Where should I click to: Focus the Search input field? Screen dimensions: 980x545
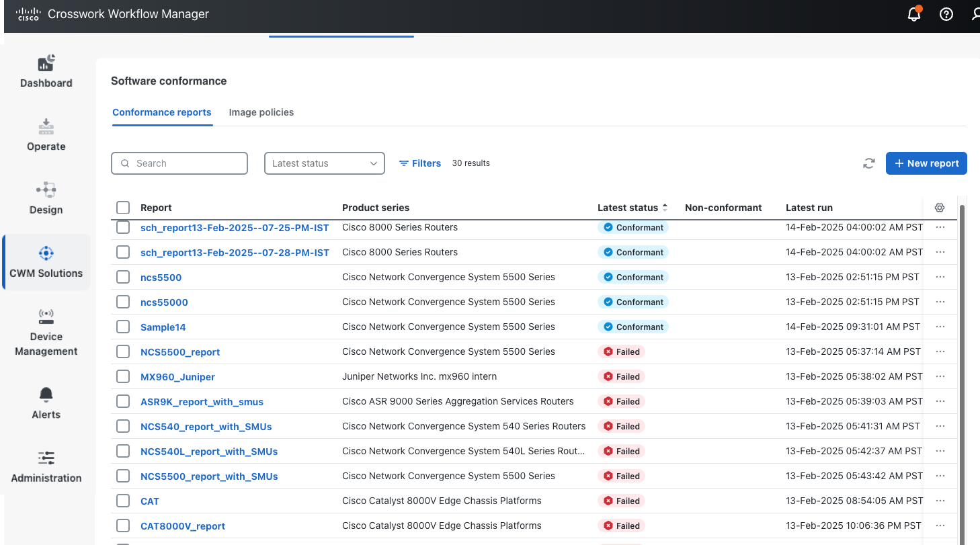click(x=179, y=163)
